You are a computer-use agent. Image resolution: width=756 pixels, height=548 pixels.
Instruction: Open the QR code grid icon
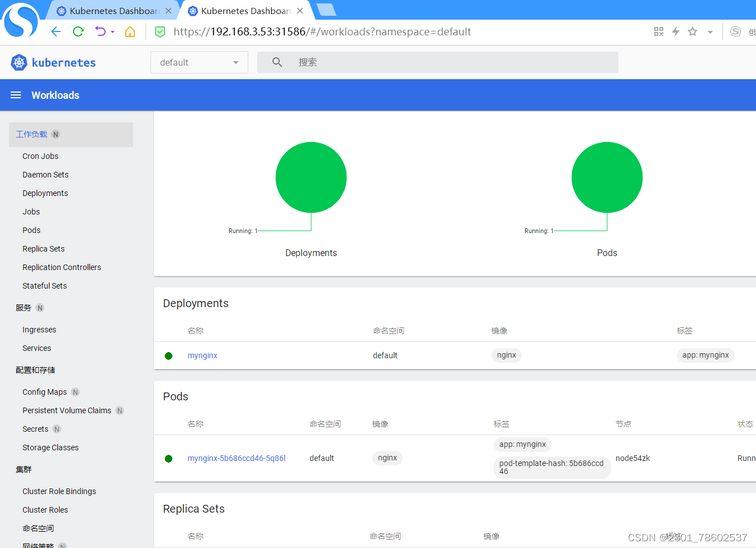pos(659,31)
